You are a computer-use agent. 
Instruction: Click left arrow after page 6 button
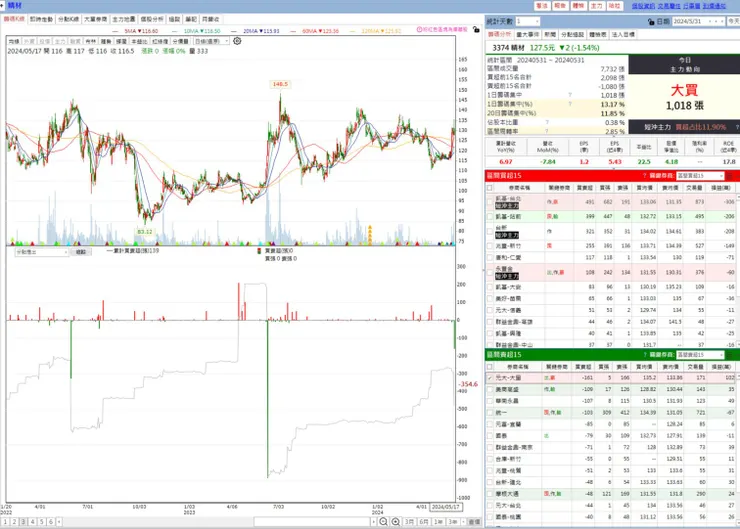click(59, 522)
